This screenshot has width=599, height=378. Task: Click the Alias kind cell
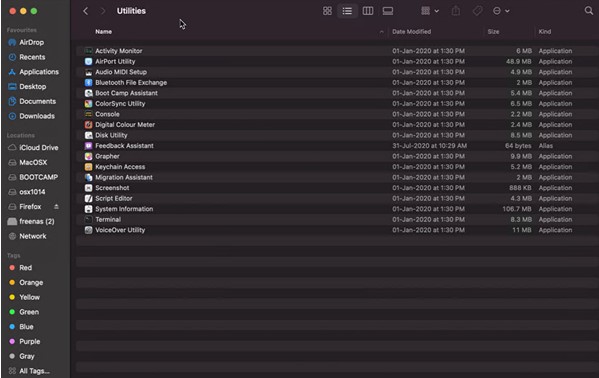point(546,146)
